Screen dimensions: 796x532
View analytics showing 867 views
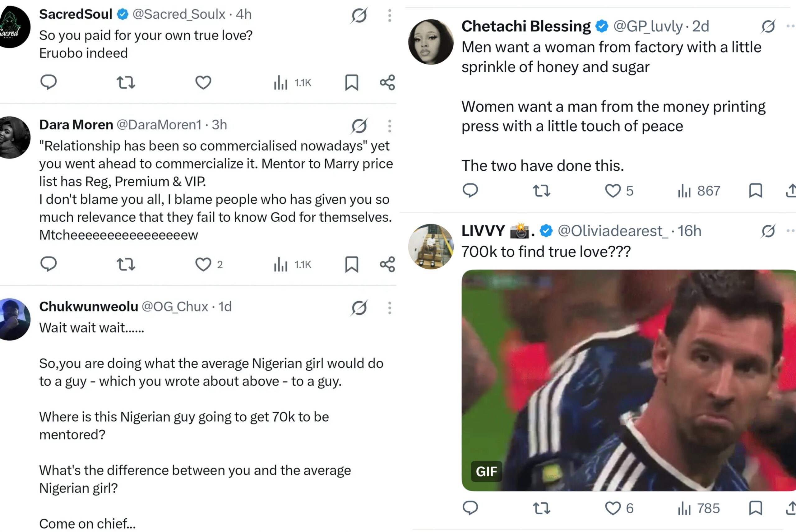(699, 191)
